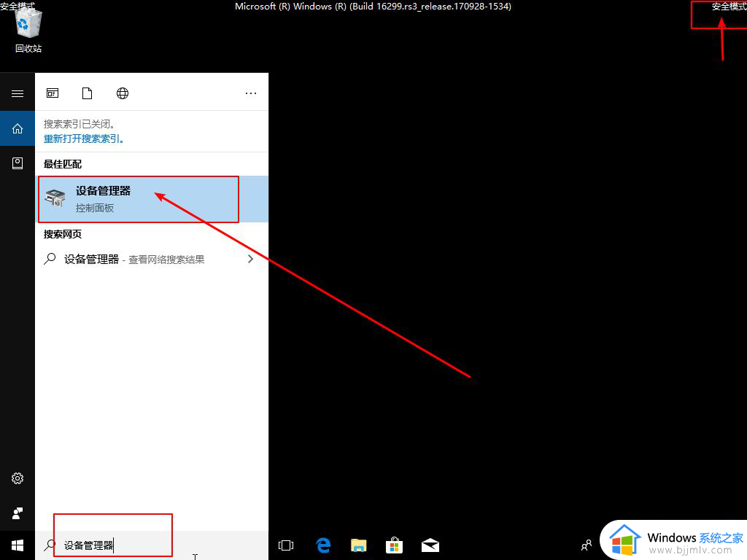Open File Explorer from the taskbar
747x560 pixels.
[359, 545]
